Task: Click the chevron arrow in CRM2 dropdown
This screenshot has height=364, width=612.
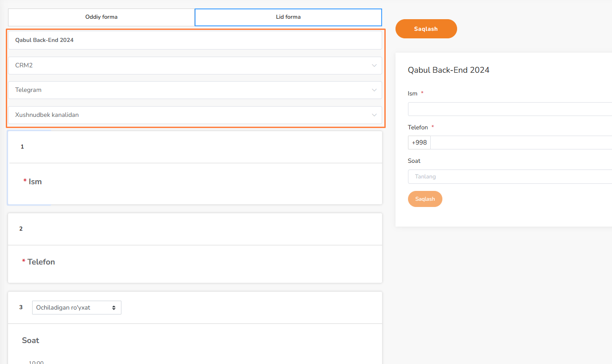Action: (x=374, y=66)
